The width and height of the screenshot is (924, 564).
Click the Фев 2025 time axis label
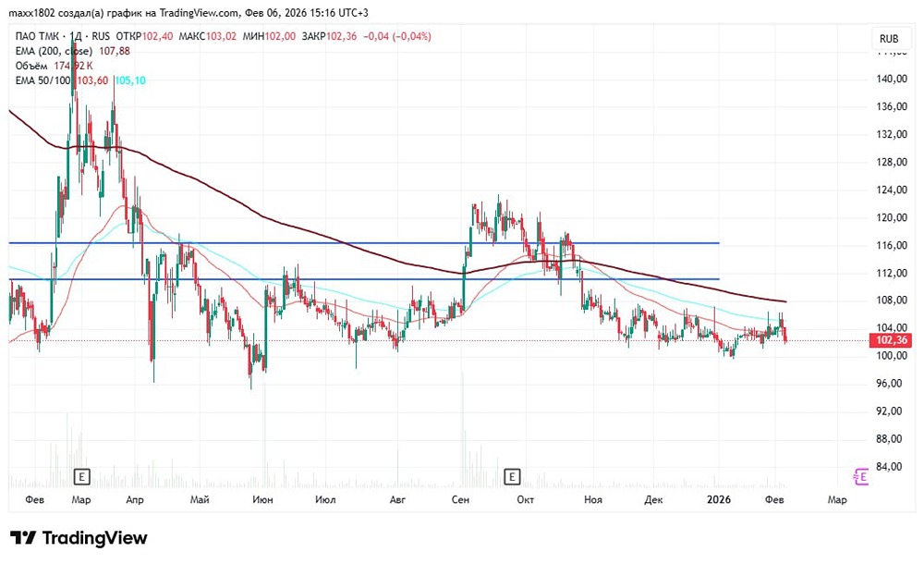click(35, 499)
